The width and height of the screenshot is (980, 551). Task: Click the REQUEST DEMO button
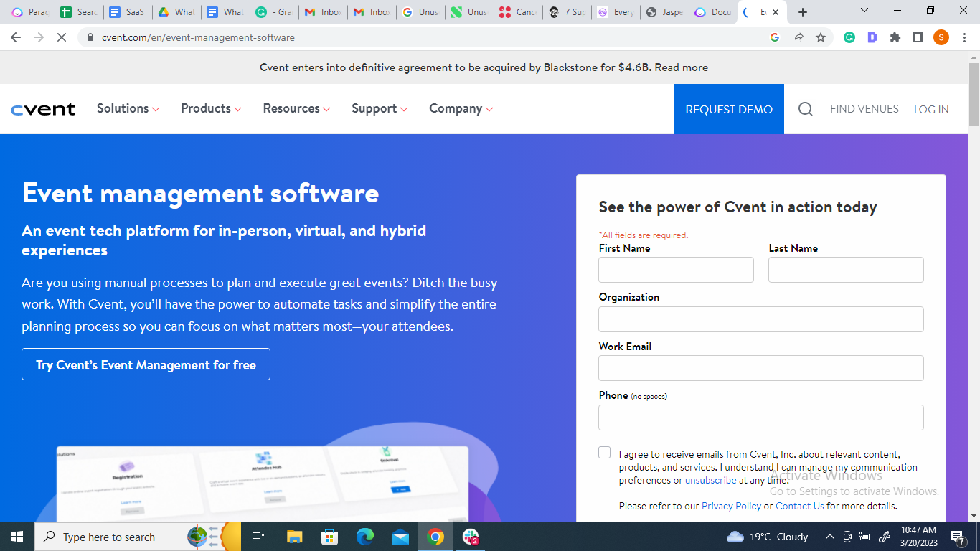[x=729, y=109]
